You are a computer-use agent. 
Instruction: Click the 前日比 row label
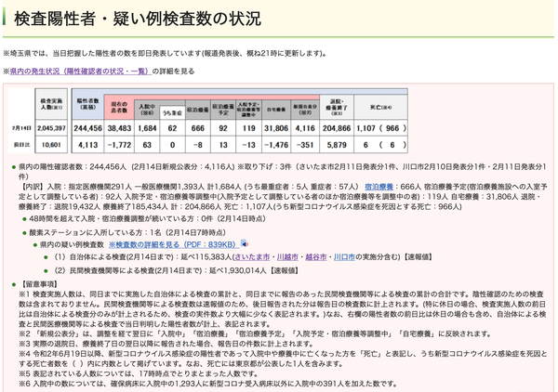click(21, 145)
